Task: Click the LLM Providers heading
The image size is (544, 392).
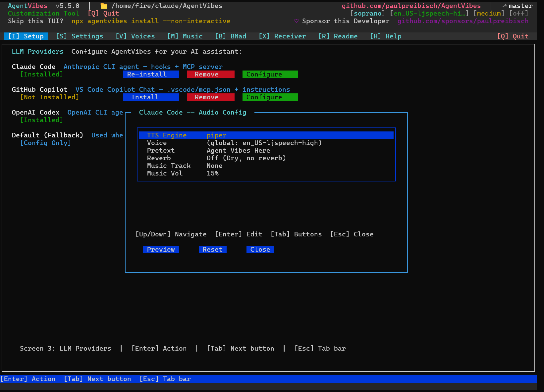Action: pyautogui.click(x=38, y=51)
